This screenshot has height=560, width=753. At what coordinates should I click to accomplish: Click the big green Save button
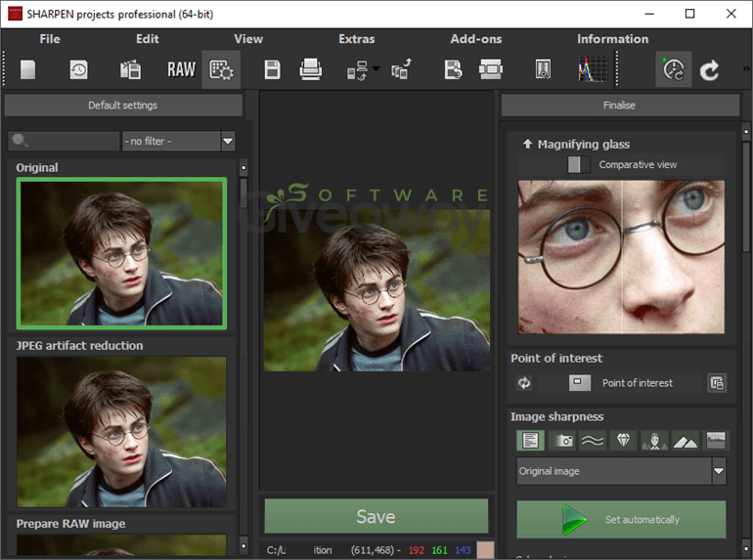[x=376, y=516]
